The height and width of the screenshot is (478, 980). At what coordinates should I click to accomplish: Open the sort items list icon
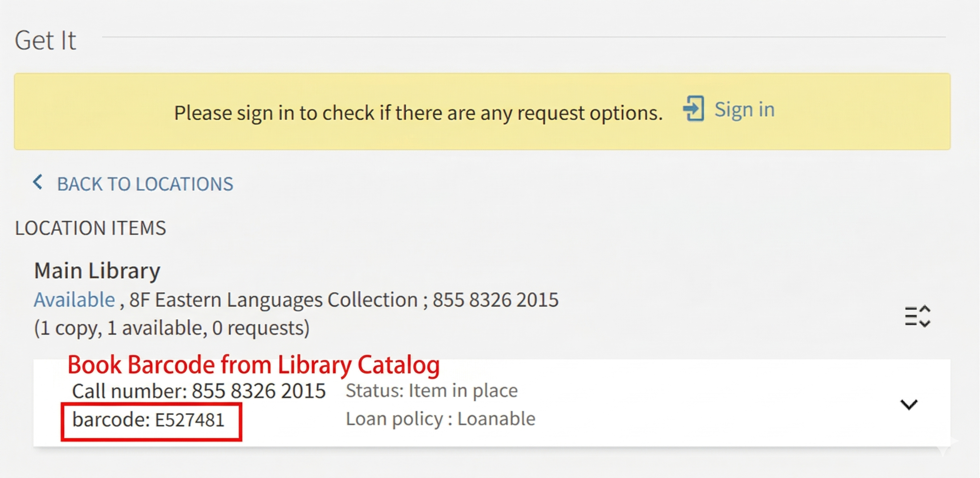(917, 316)
